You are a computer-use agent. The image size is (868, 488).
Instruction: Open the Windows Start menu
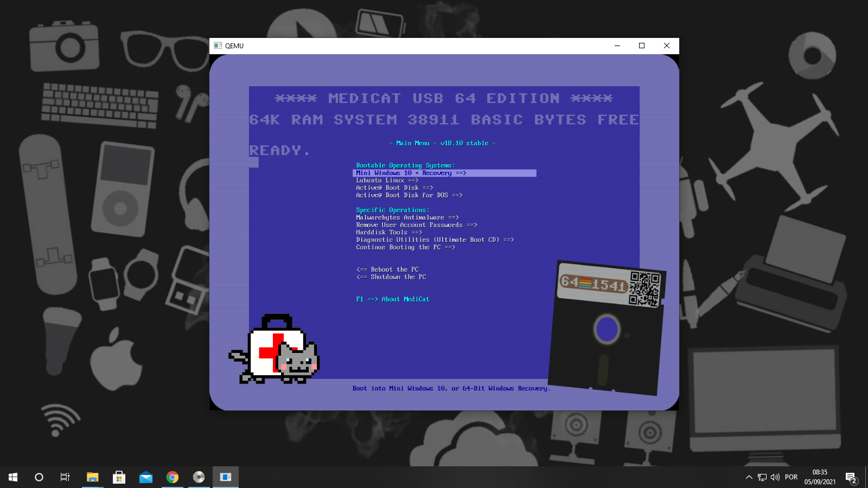(x=13, y=477)
